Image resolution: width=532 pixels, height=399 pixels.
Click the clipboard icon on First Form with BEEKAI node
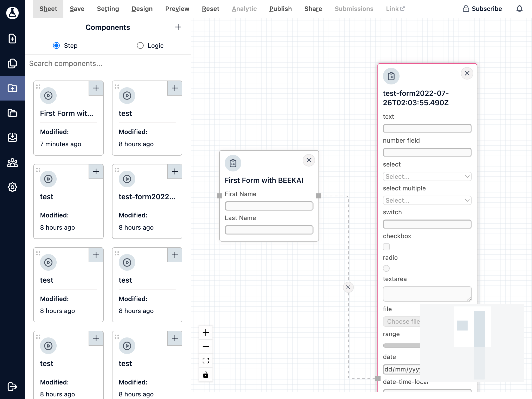tap(233, 163)
